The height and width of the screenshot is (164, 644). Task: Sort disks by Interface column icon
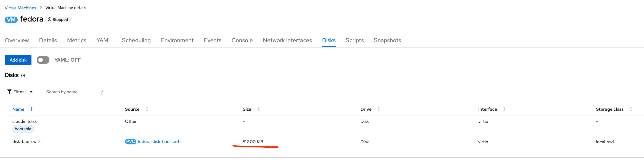(504, 109)
